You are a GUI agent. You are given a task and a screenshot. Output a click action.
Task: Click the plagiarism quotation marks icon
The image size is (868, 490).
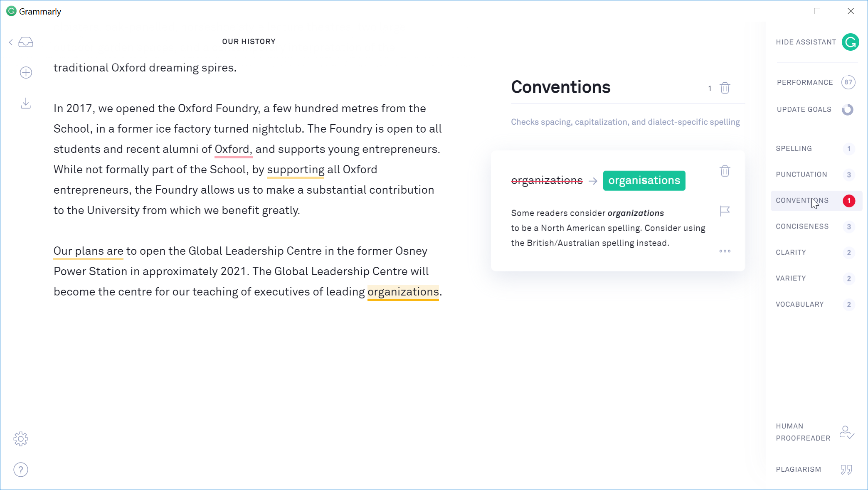click(x=846, y=470)
